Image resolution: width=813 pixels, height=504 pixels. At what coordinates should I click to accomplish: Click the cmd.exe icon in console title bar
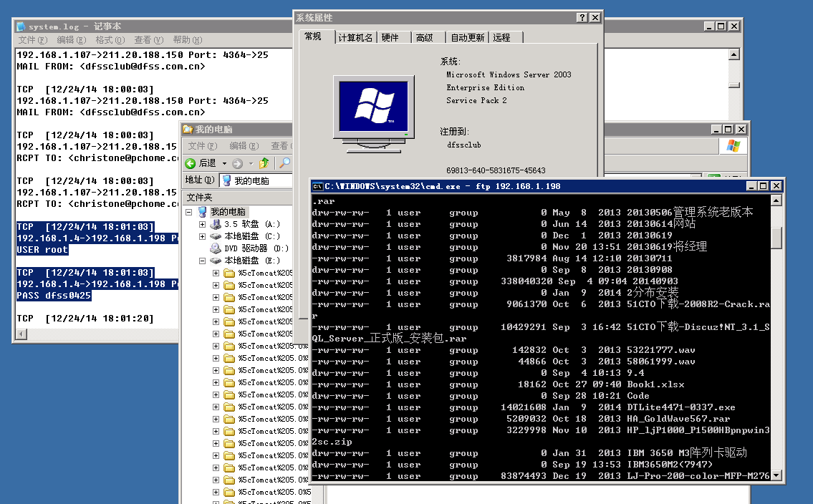318,186
